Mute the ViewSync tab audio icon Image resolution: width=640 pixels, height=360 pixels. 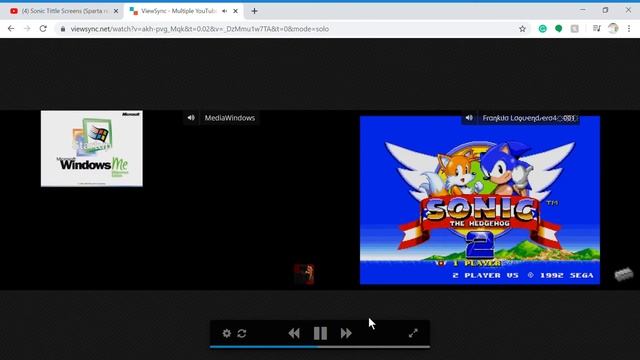(x=224, y=11)
